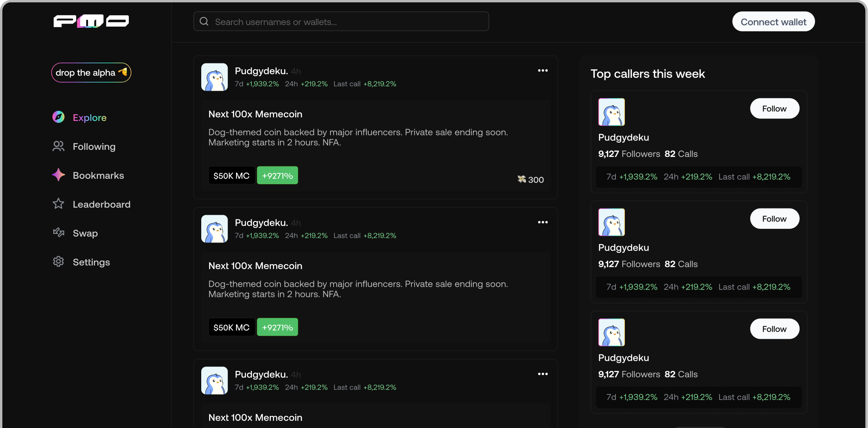Viewport: 868px width, 428px height.
Task: Follow the second top caller
Action: (x=774, y=219)
